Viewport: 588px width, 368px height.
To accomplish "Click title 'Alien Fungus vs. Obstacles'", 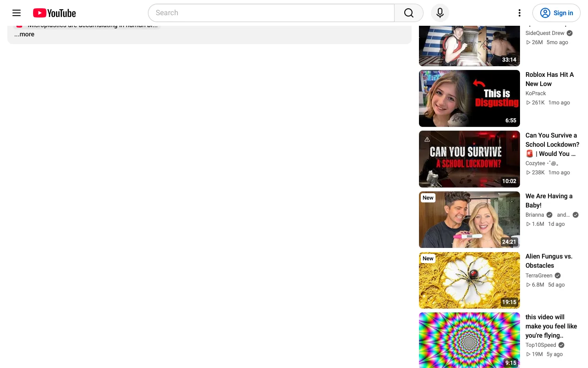I will pyautogui.click(x=549, y=261).
